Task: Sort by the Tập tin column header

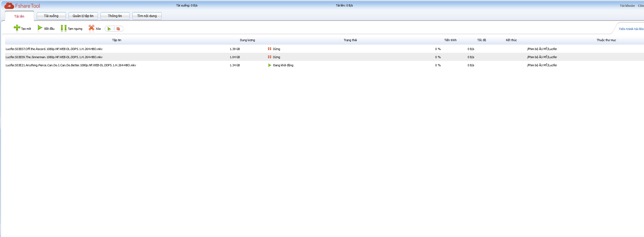Action: [x=117, y=40]
